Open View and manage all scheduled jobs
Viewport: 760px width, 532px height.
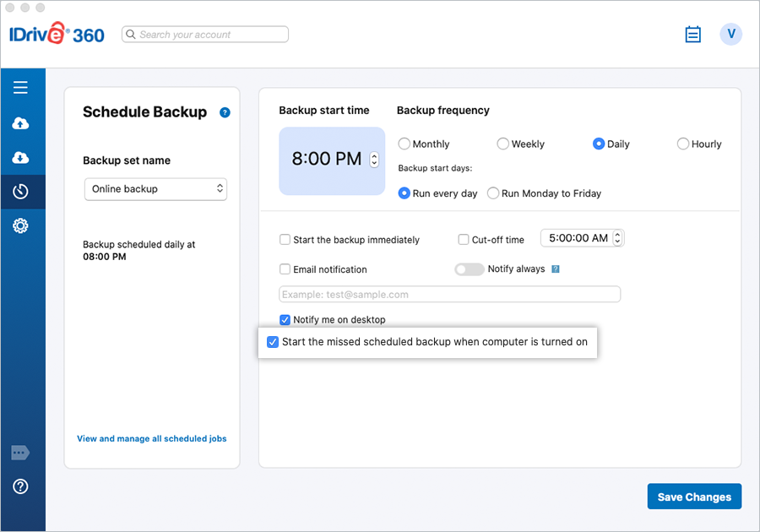pos(152,439)
